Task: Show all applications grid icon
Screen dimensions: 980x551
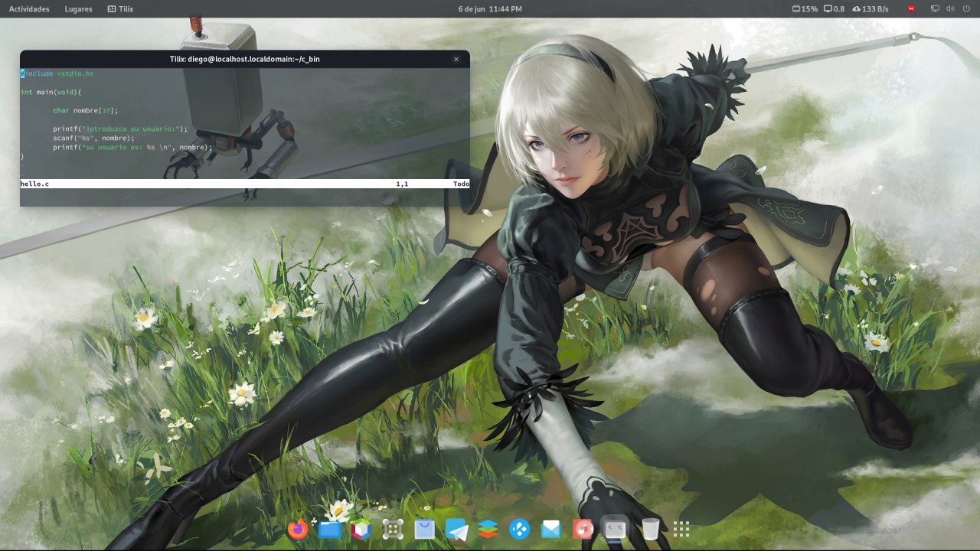Action: tap(681, 529)
